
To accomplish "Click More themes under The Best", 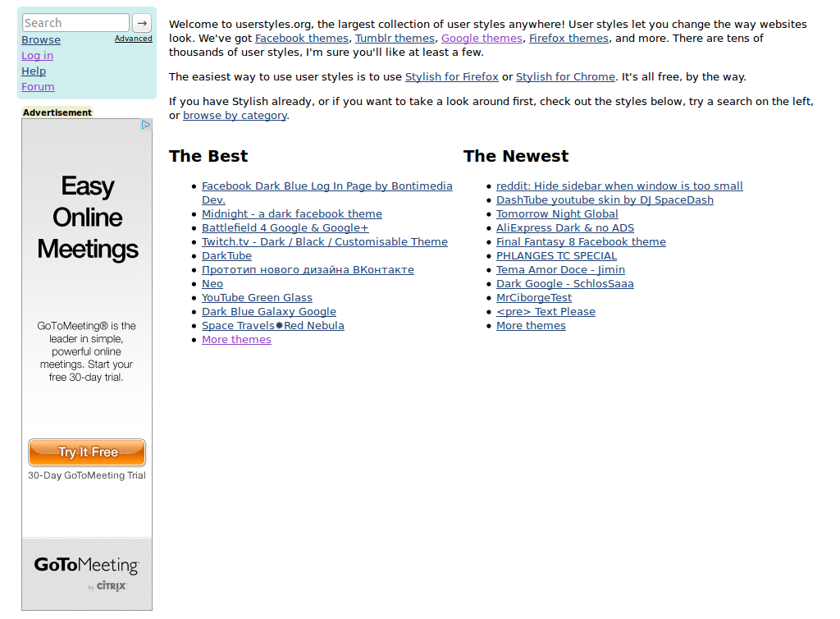I will coord(236,339).
